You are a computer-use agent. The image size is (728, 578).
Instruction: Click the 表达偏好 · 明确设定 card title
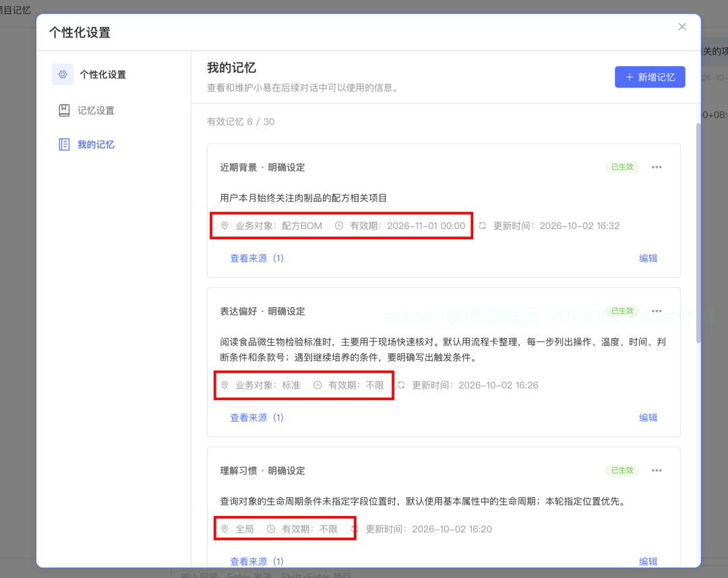(262, 311)
